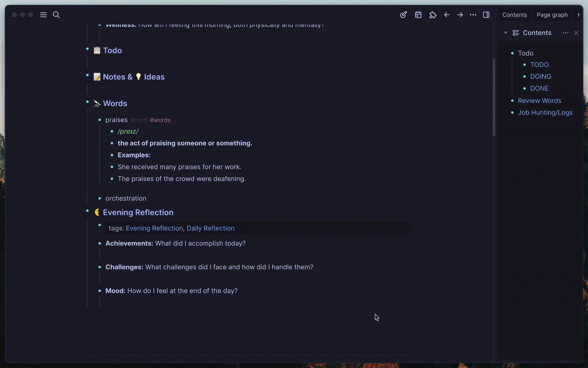Click the Job Hunting/Logs link
Screen dimensions: 588x368
click(x=545, y=112)
